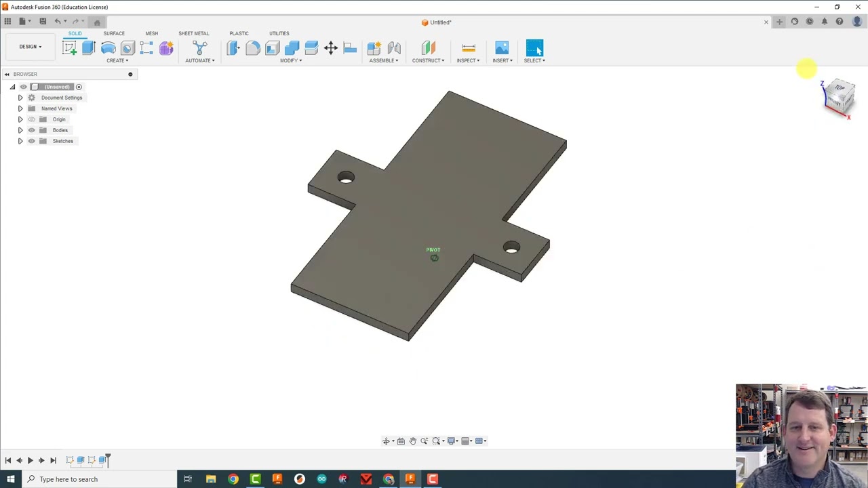Jump to the timeline beginning
This screenshot has height=488, width=868.
(x=7, y=460)
